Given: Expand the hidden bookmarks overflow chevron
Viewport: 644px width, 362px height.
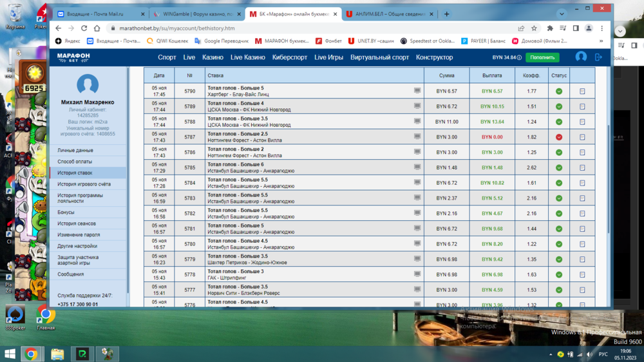Looking at the screenshot, I should pos(602,41).
